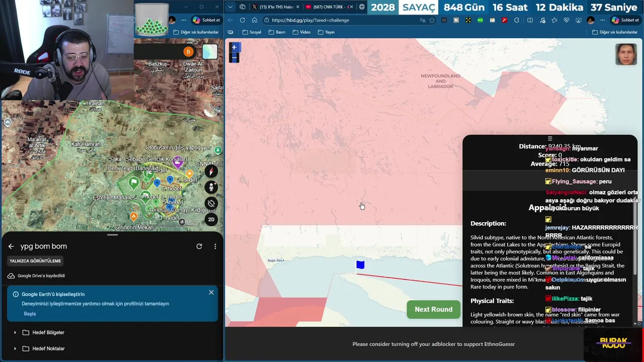The width and height of the screenshot is (644, 362).
Task: Open the Basın bookmarks folder
Action: tap(277, 32)
